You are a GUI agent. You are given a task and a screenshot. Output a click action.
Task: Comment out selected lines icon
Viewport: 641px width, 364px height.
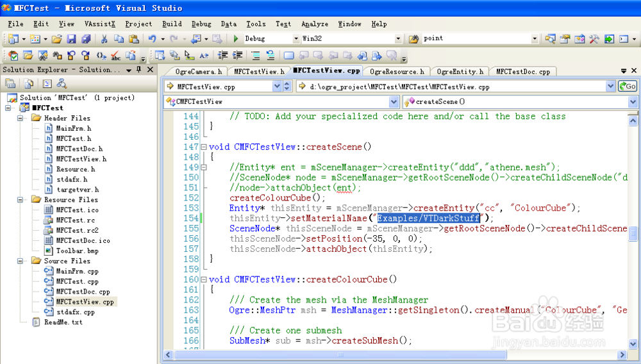pyautogui.click(x=256, y=56)
